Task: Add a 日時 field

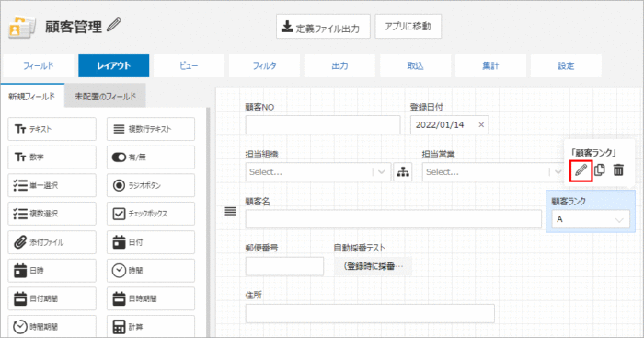Action: coord(52,271)
